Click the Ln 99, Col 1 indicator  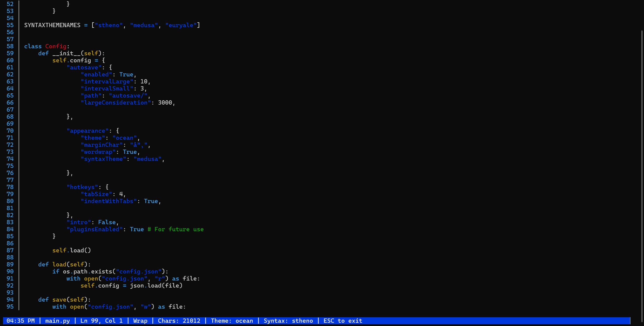tap(101, 321)
